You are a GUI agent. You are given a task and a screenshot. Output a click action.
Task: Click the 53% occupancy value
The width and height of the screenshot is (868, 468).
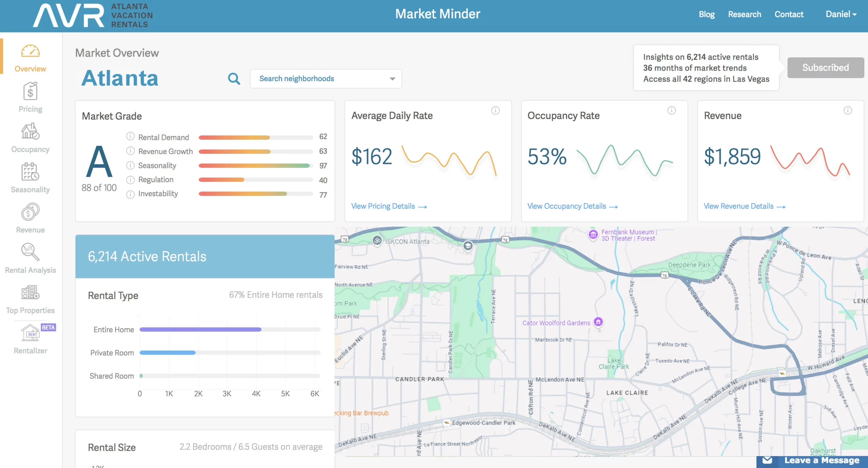click(547, 156)
